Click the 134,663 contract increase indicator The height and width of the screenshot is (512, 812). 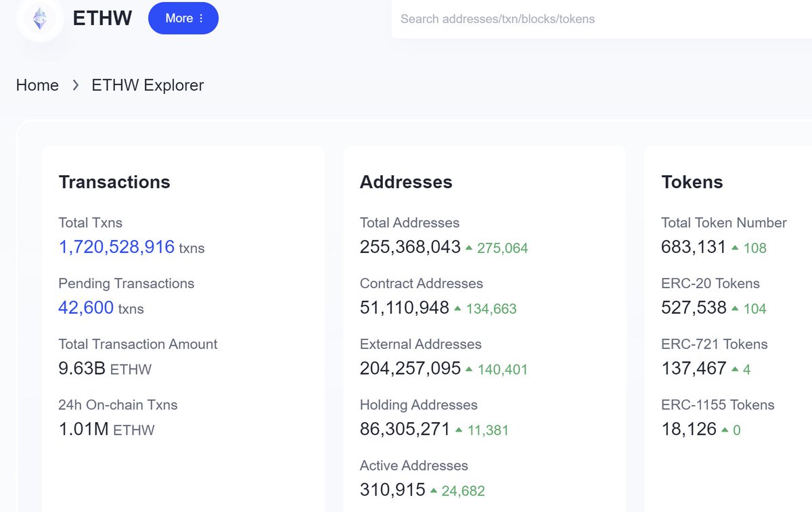click(x=485, y=309)
